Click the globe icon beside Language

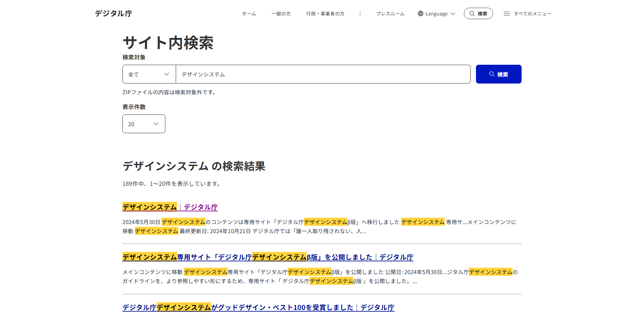coord(421,13)
